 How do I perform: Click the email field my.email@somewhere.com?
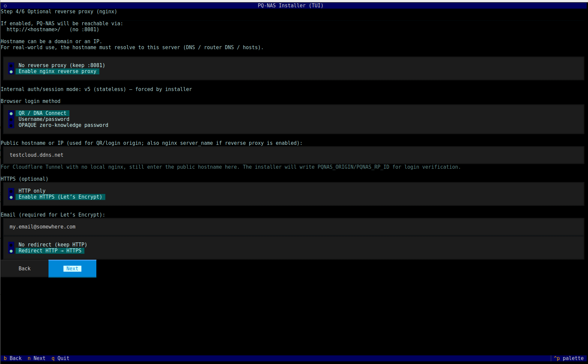click(294, 227)
